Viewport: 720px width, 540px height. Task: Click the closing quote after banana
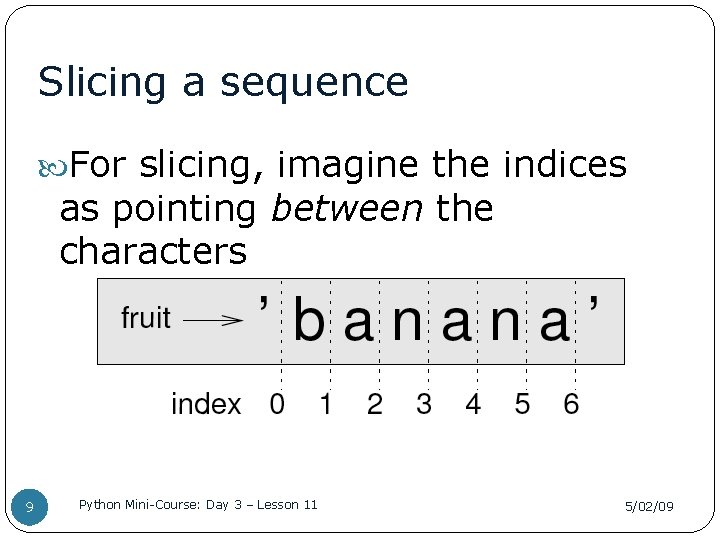coord(595,303)
